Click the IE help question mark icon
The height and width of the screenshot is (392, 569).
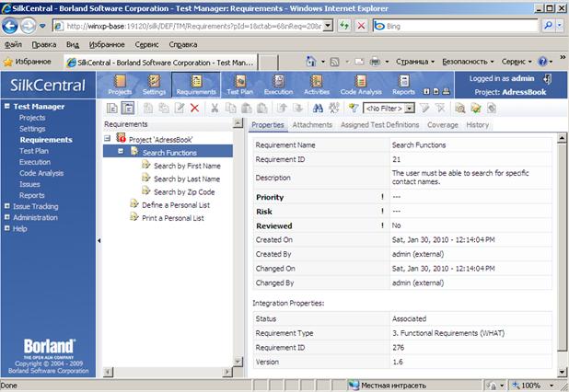[542, 62]
